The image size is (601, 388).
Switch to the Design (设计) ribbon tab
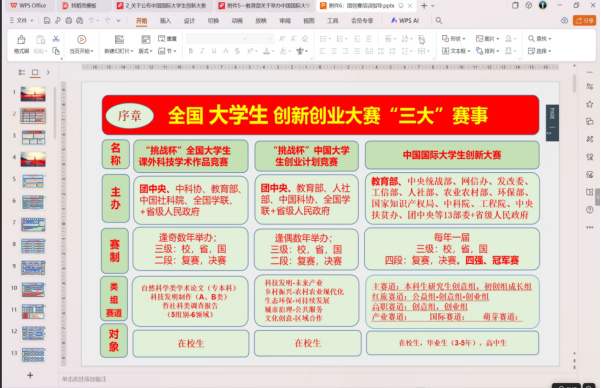click(x=189, y=21)
